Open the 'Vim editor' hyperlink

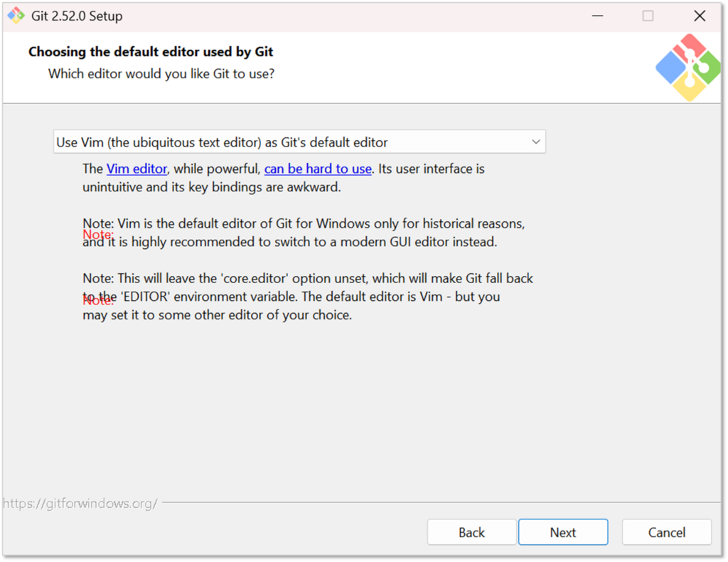coord(136,169)
